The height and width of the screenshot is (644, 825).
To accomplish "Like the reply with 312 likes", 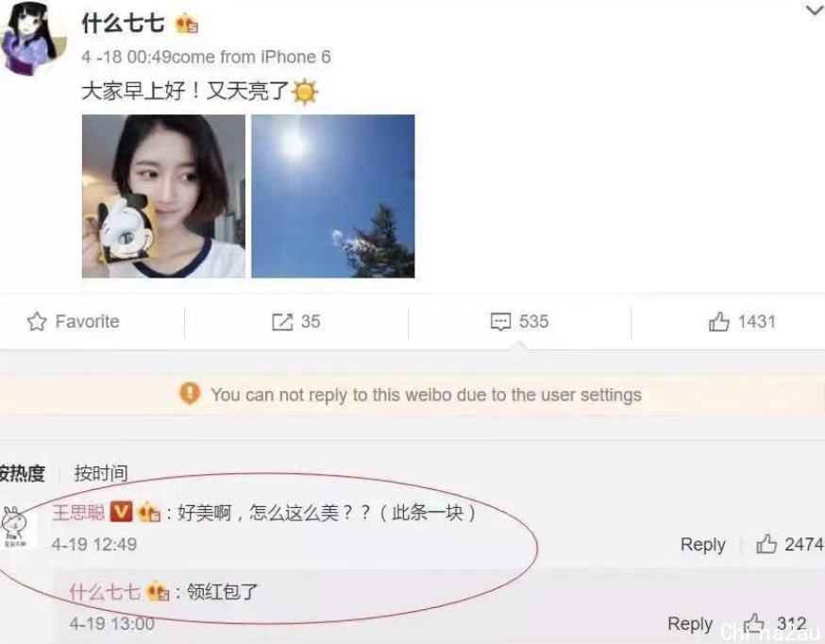I will pos(754,623).
